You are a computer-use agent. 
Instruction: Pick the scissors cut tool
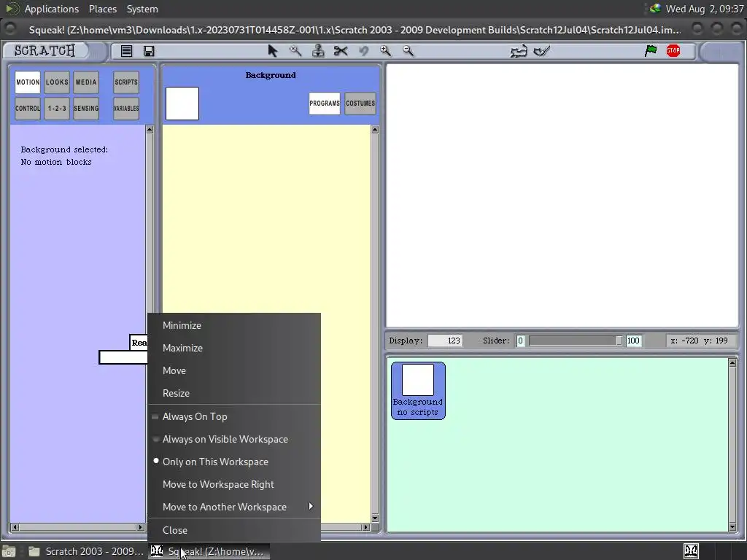[341, 50]
